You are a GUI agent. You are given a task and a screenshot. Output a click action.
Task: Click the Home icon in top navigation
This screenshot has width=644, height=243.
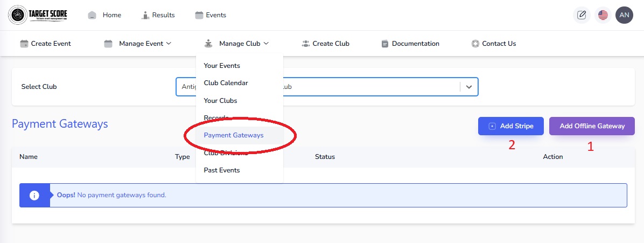click(93, 15)
